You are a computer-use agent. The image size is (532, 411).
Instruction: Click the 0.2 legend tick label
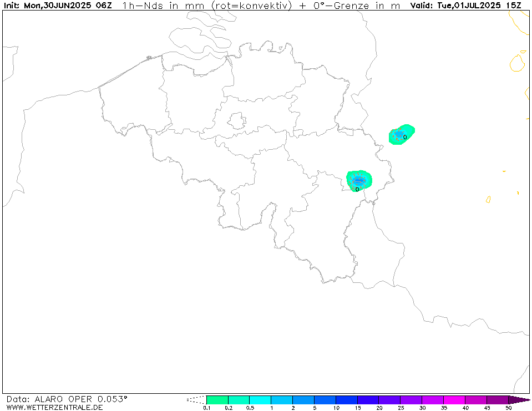pyautogui.click(x=229, y=408)
